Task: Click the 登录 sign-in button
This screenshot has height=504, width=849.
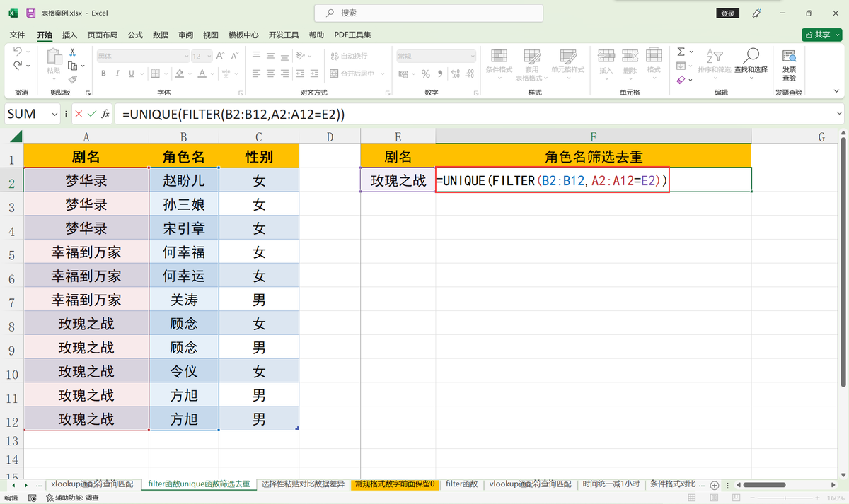Action: tap(727, 13)
